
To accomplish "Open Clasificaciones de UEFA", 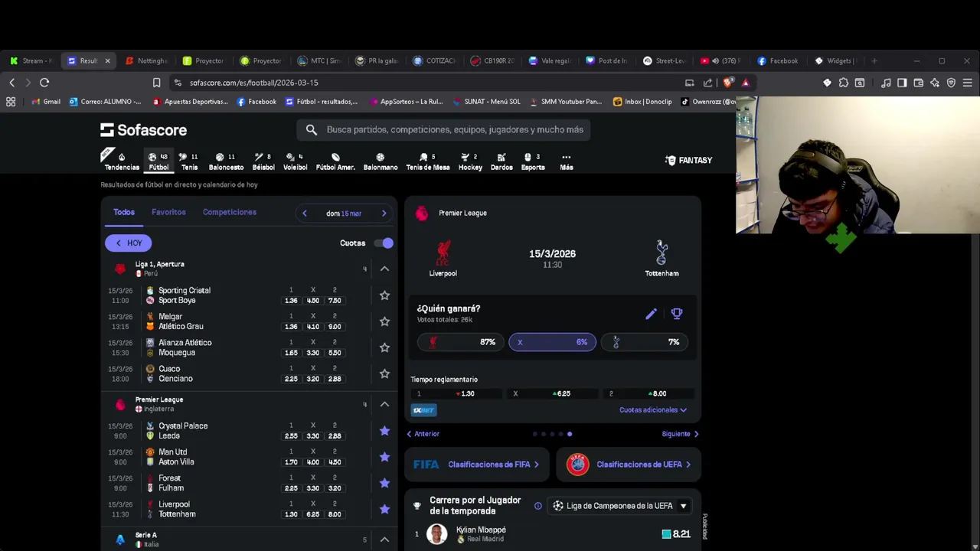I will click(628, 465).
